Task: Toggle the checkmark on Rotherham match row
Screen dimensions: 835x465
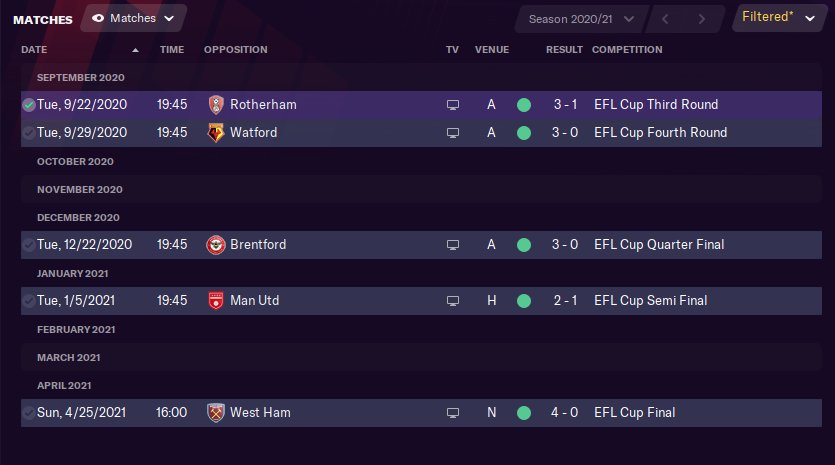Action: [29, 105]
